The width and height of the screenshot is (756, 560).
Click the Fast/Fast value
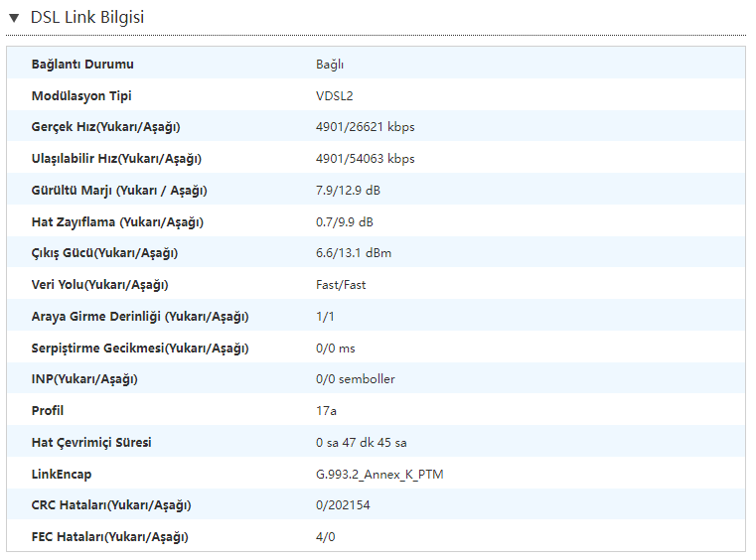[x=341, y=285]
